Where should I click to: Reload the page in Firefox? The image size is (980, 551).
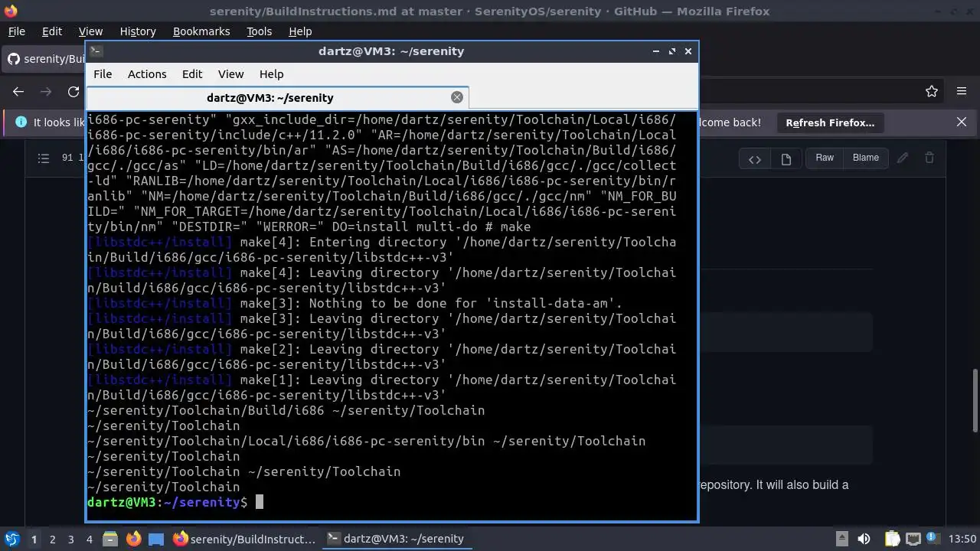(73, 92)
